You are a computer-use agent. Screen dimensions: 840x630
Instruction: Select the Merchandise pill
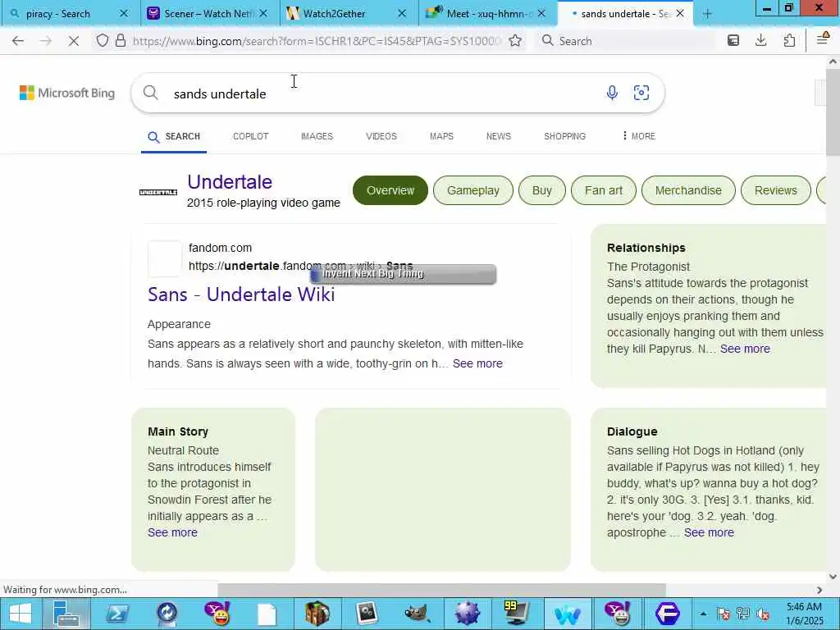[x=688, y=190]
